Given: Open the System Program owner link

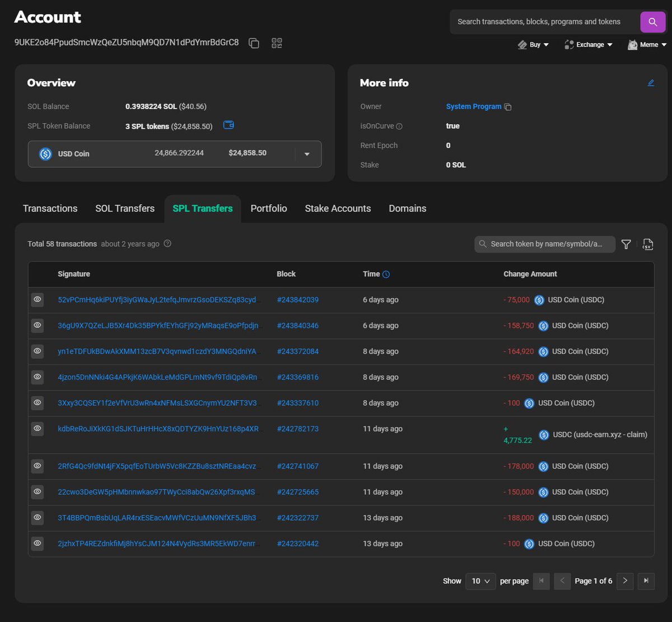Looking at the screenshot, I should pyautogui.click(x=474, y=106).
